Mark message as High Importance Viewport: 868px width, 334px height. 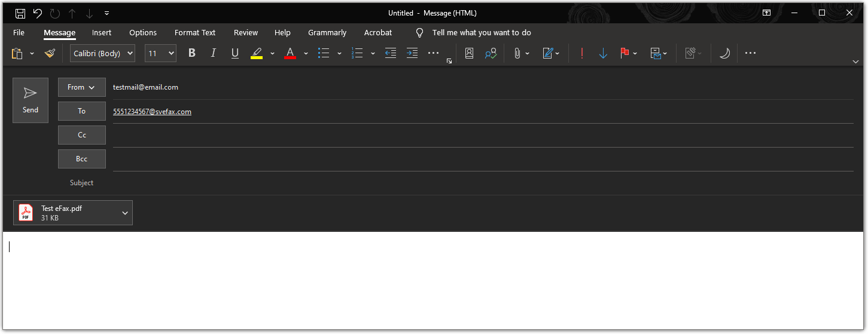(581, 53)
